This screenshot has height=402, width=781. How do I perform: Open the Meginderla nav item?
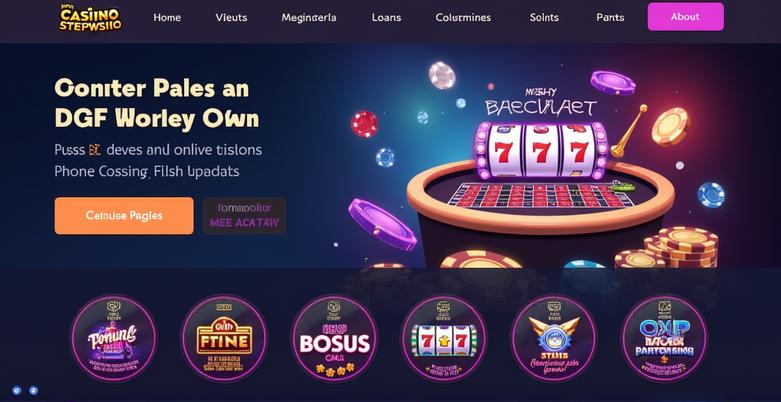(309, 17)
